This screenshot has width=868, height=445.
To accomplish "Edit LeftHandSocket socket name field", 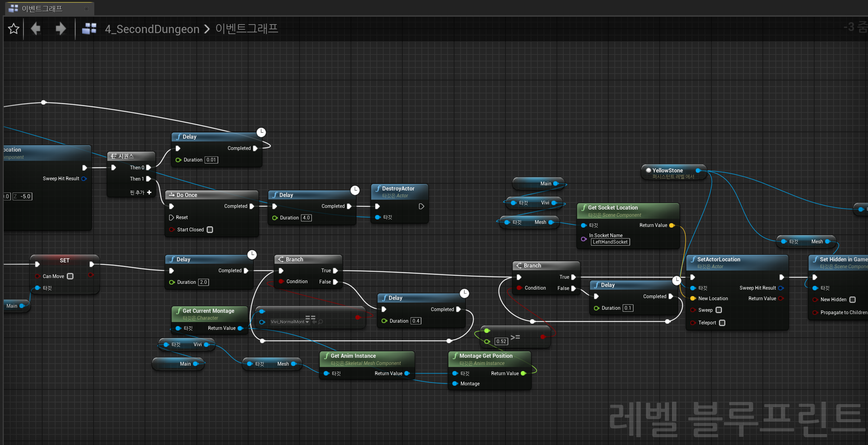I will [x=610, y=242].
